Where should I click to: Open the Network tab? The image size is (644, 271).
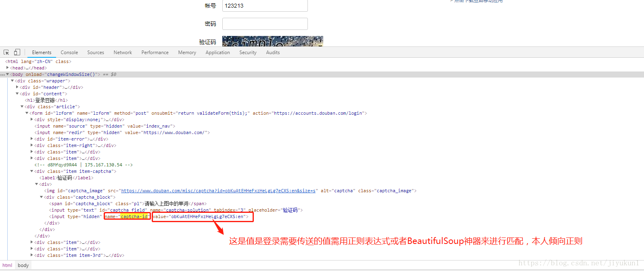tap(123, 53)
